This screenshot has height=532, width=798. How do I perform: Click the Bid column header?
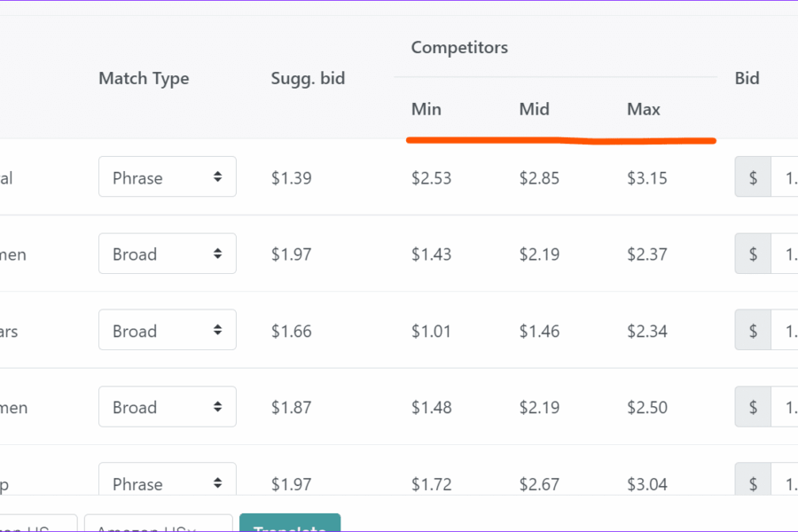coord(747,78)
